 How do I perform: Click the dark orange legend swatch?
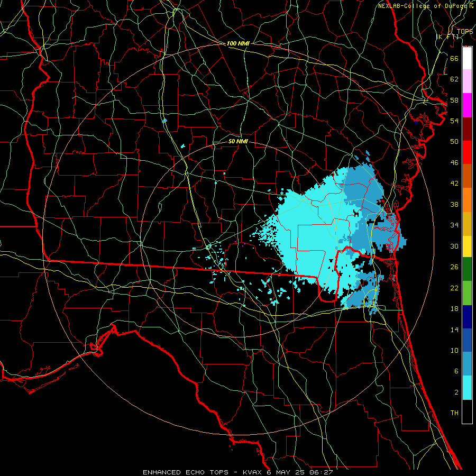coord(467,176)
